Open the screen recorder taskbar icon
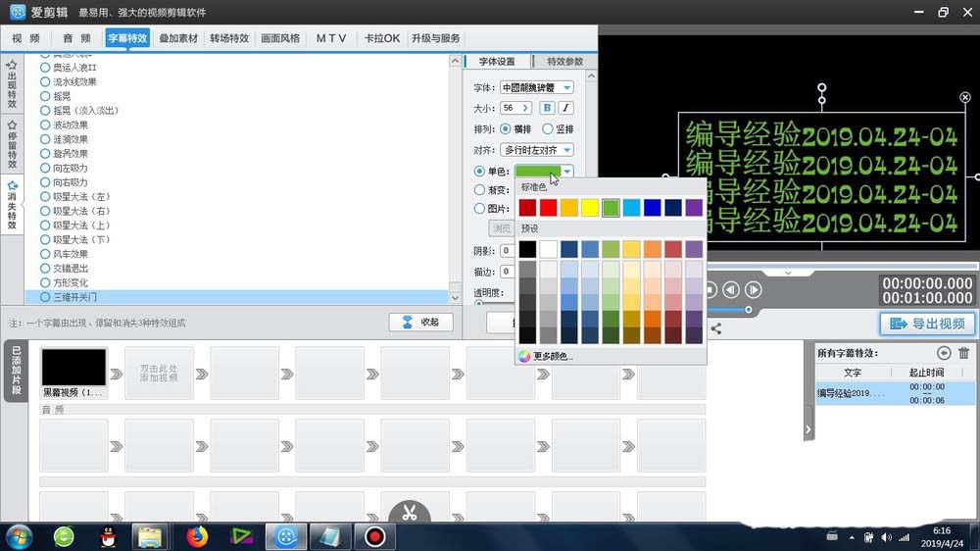The width and height of the screenshot is (980, 551). coord(375,536)
